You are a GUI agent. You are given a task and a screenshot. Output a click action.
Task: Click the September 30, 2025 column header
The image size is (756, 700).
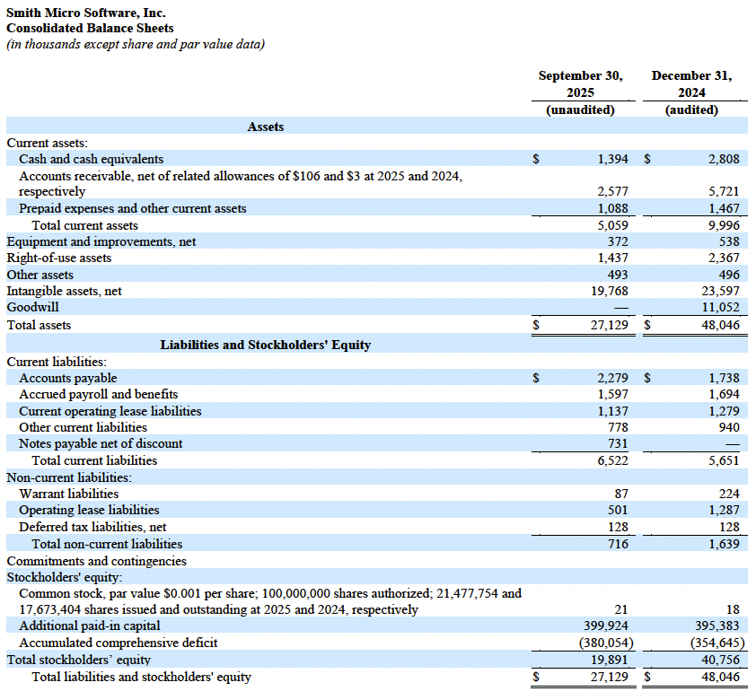pos(581,83)
